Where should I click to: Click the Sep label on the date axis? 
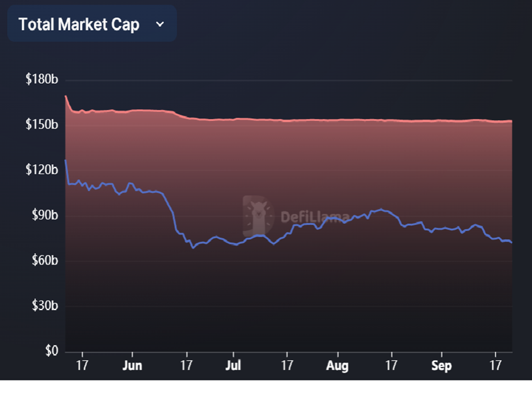(441, 366)
